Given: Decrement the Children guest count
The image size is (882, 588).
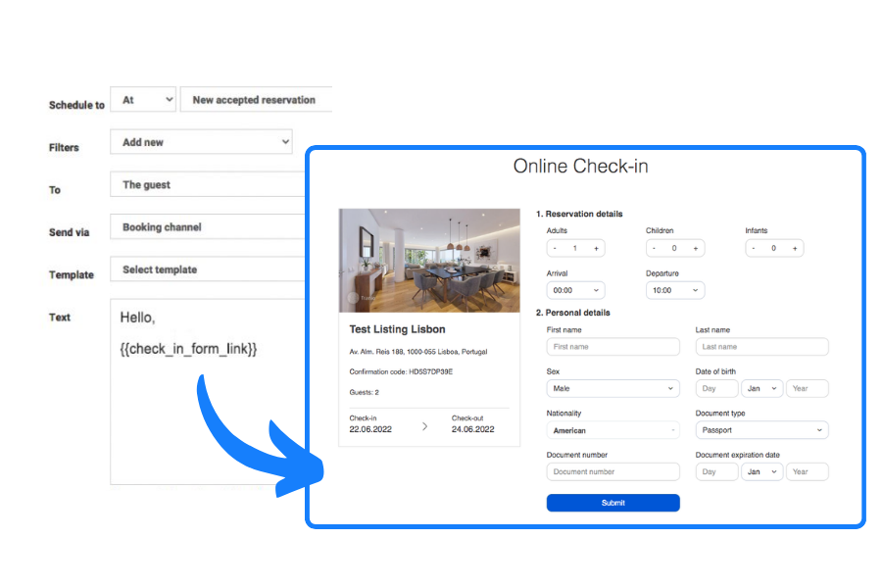Looking at the screenshot, I should tap(654, 248).
